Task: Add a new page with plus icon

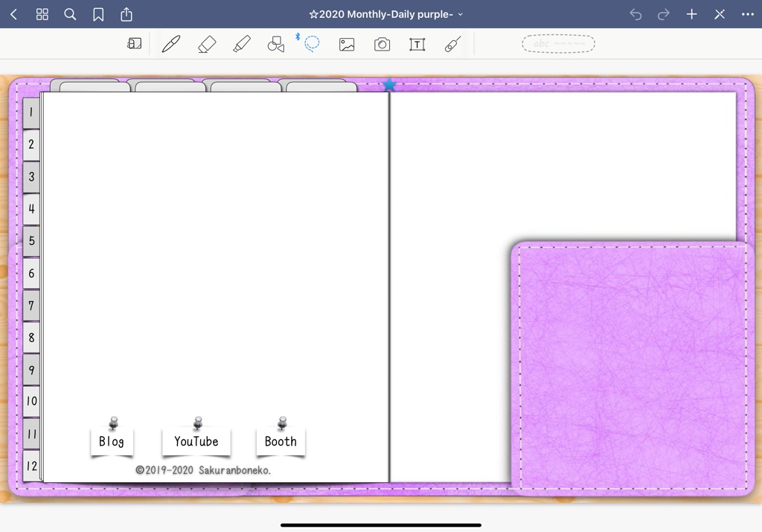Action: [x=691, y=15]
